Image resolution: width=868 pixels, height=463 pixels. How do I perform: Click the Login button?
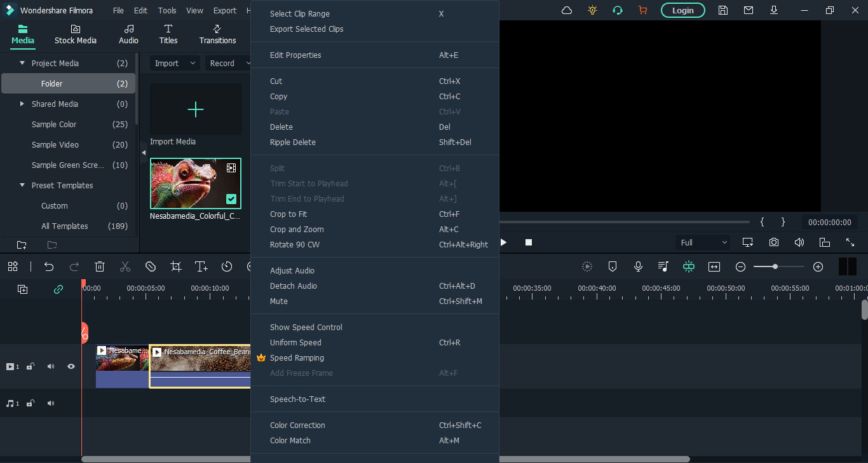(682, 10)
